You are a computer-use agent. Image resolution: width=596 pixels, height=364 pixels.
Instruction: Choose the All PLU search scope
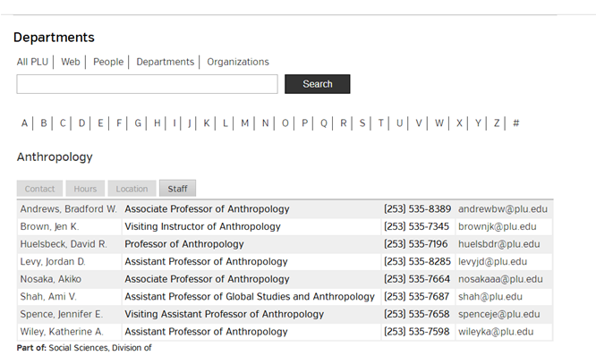34,62
